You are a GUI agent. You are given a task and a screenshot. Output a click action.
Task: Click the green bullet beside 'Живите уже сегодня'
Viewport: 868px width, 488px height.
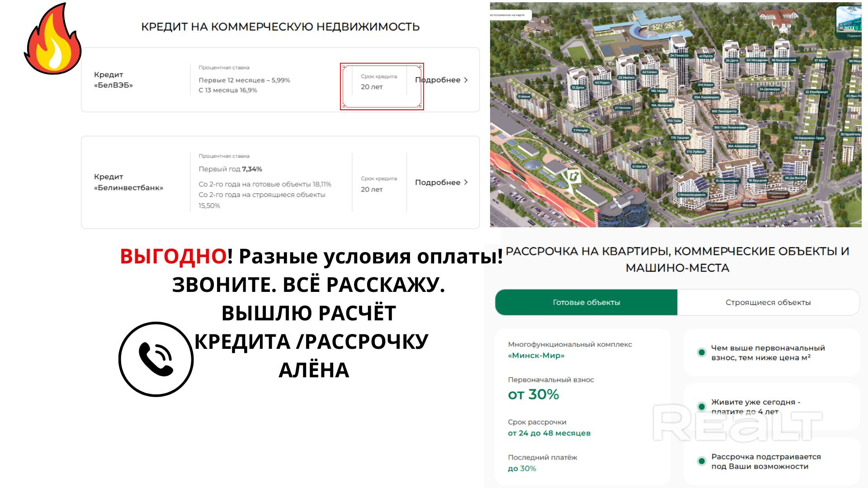(x=702, y=407)
